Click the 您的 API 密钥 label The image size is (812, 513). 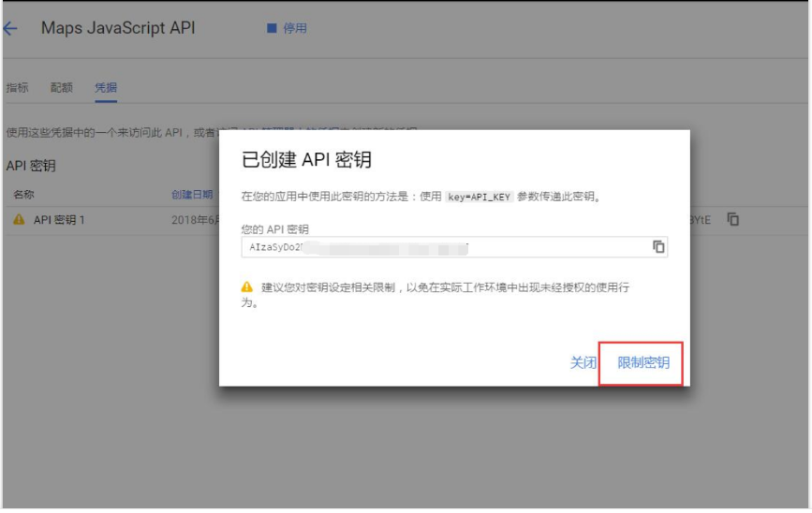[275, 229]
